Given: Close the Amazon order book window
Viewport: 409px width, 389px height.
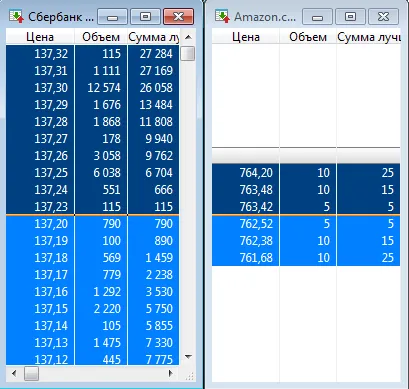Looking at the screenshot, I should point(383,17).
